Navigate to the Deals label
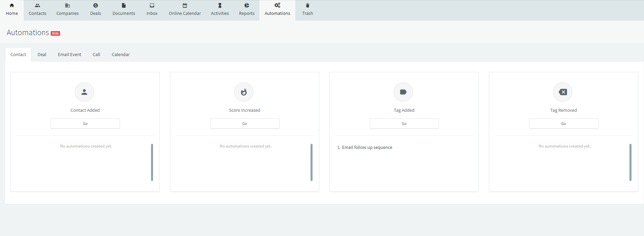Screen dimensions: 644x236 pos(96,14)
